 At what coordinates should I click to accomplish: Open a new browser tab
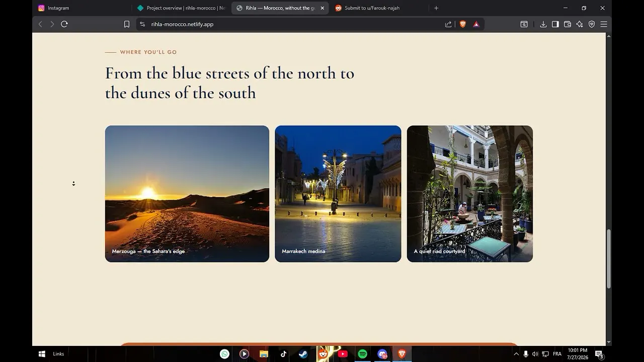436,8
